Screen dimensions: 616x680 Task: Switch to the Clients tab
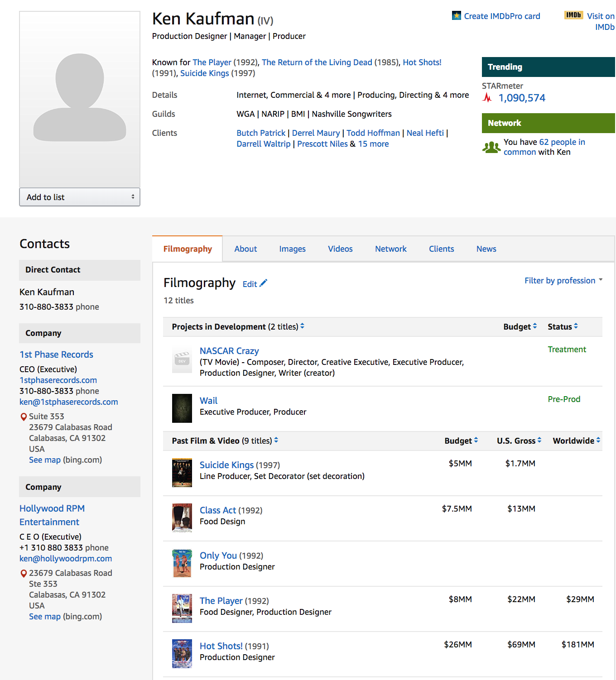tap(441, 249)
